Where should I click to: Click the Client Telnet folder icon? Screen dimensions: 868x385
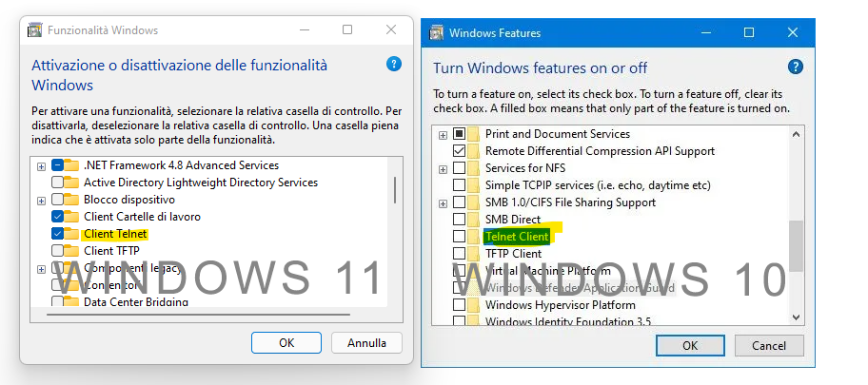(73, 234)
